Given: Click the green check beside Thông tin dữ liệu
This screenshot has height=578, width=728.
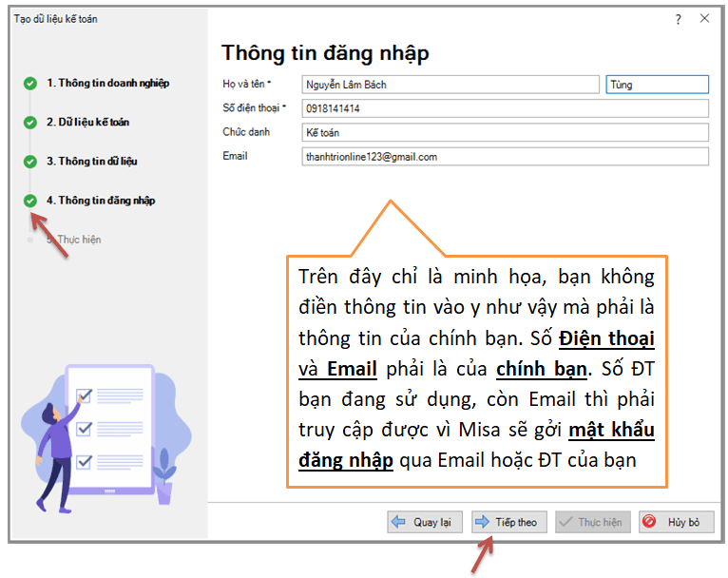Looking at the screenshot, I should click(30, 162).
